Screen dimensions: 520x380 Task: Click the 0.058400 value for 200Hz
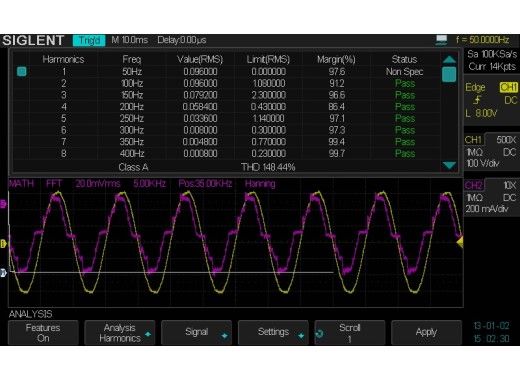pos(200,107)
